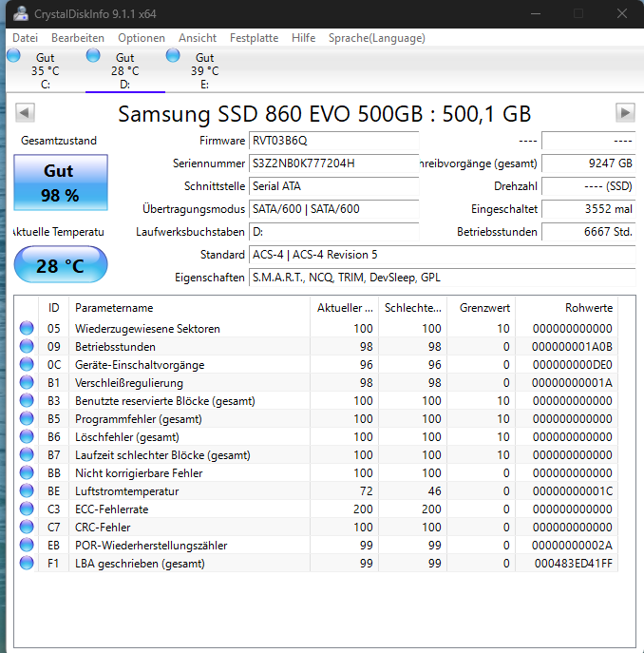Select the LBA geschrieben (gesamt) text

point(140,564)
